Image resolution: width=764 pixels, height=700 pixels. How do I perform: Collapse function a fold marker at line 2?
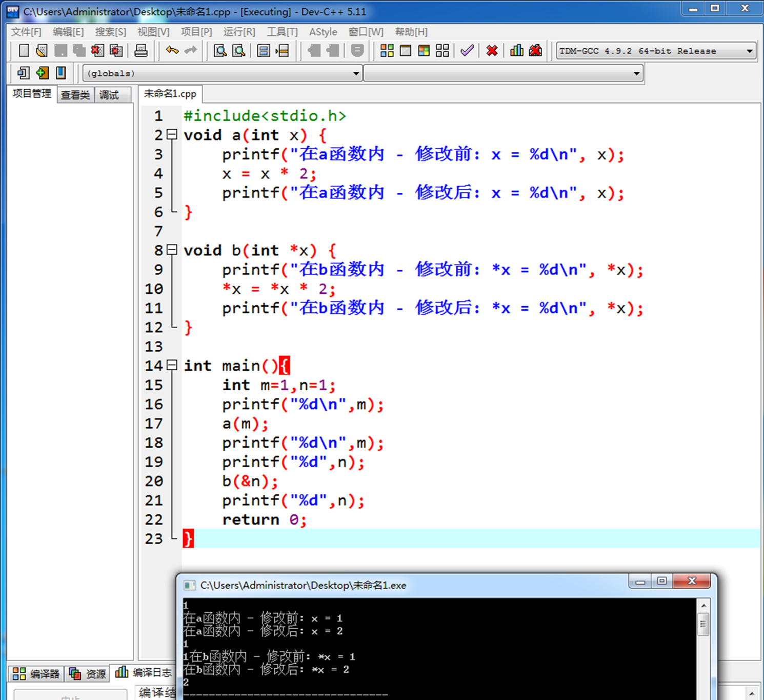tap(172, 135)
